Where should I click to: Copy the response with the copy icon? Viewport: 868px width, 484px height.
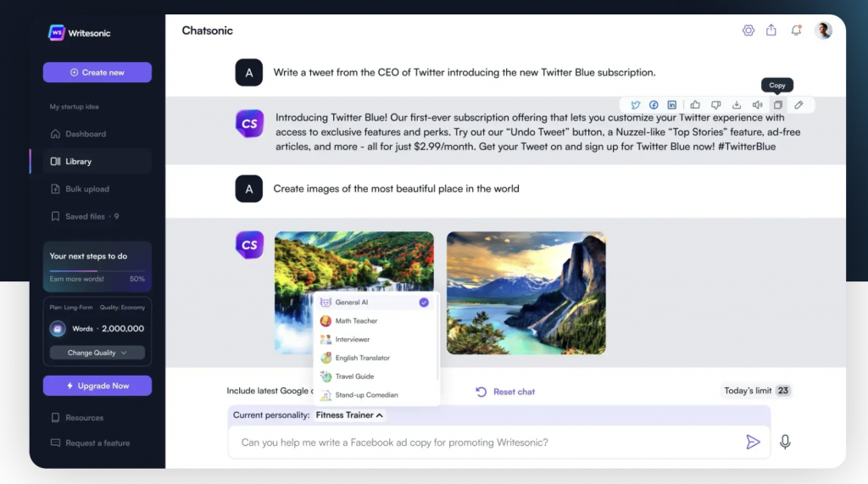click(x=778, y=104)
